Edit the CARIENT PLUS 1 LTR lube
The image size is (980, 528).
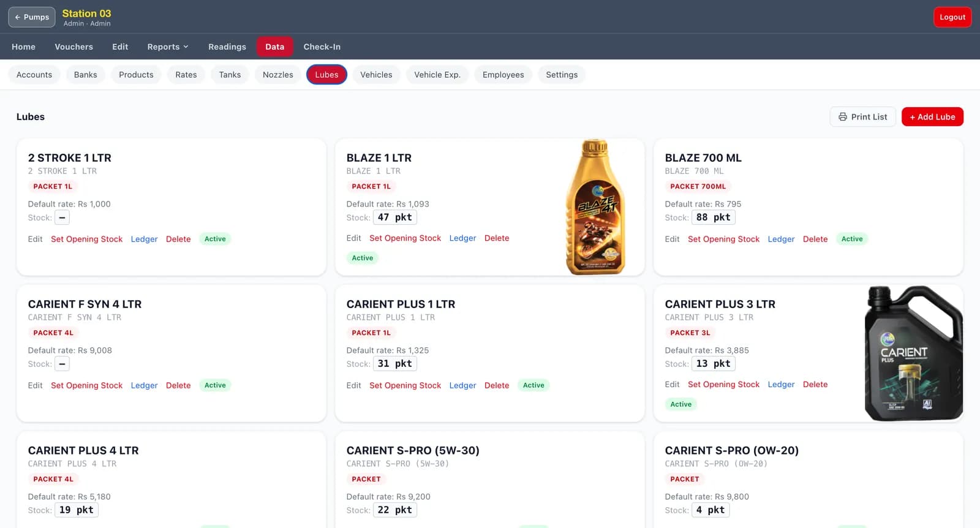pyautogui.click(x=353, y=385)
